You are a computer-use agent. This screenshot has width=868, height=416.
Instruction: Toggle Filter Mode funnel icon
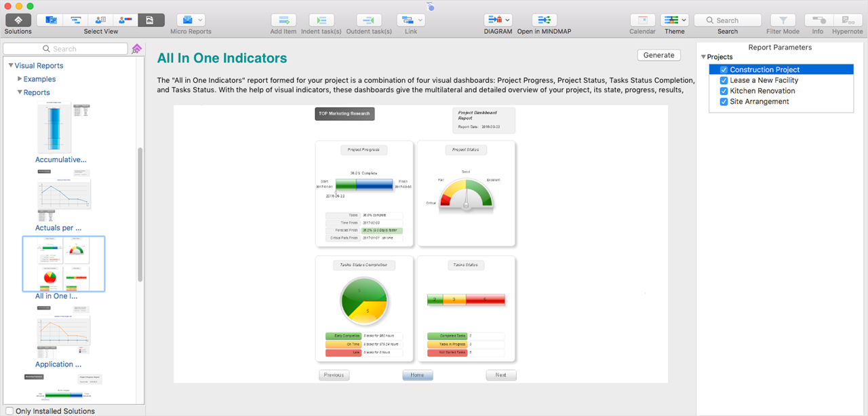click(x=783, y=20)
